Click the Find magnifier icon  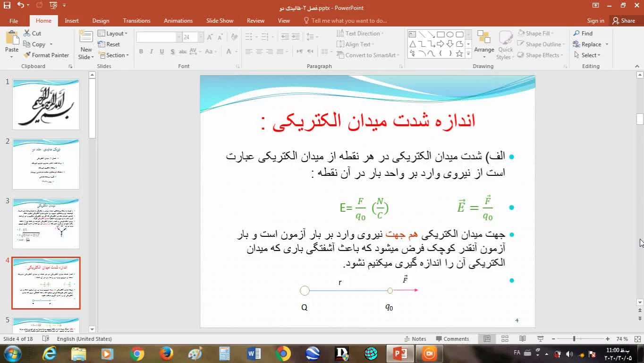(576, 34)
